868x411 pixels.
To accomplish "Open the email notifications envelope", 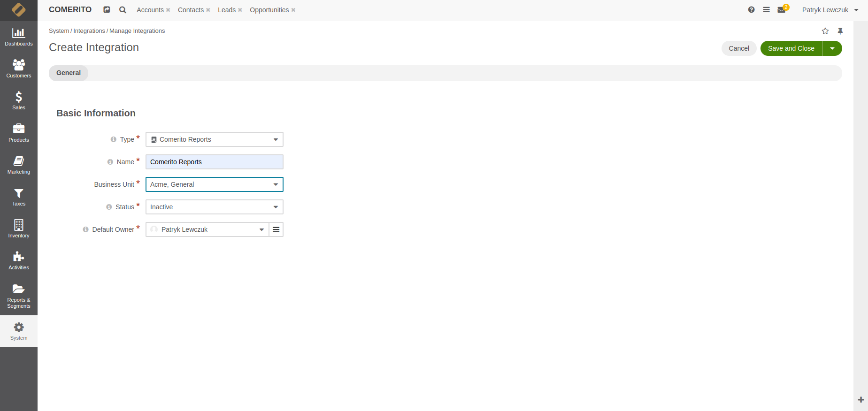I will [x=782, y=10].
